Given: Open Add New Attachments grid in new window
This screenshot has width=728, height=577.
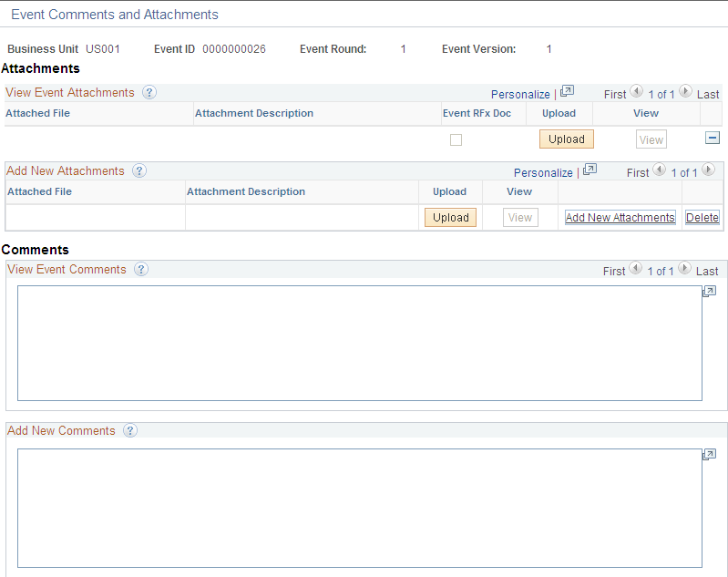Looking at the screenshot, I should pyautogui.click(x=590, y=170).
